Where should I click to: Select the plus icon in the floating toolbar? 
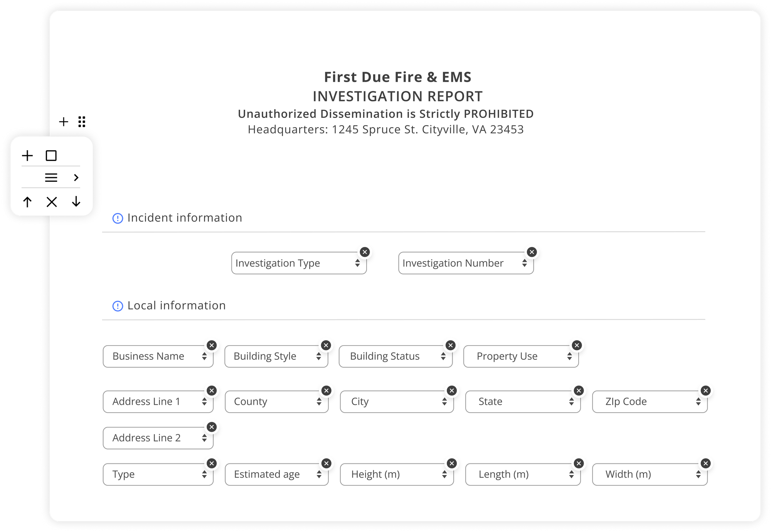coord(27,156)
